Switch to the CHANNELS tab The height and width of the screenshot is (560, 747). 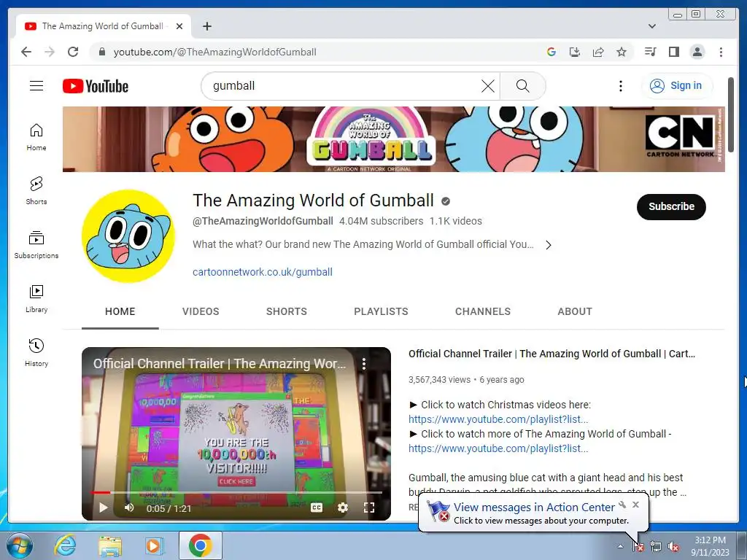pyautogui.click(x=483, y=311)
